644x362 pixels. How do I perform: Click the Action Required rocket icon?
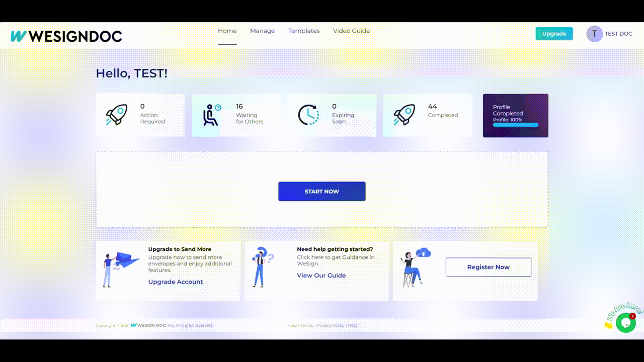coord(116,115)
